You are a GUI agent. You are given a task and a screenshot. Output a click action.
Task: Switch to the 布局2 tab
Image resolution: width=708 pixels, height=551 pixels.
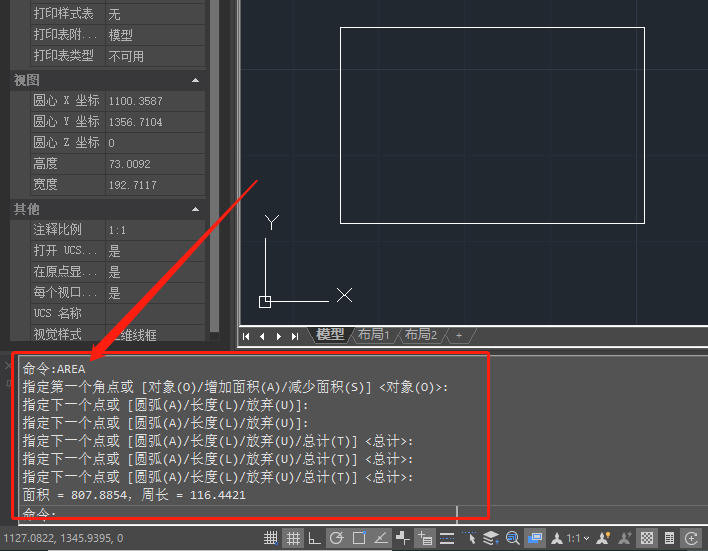point(420,335)
